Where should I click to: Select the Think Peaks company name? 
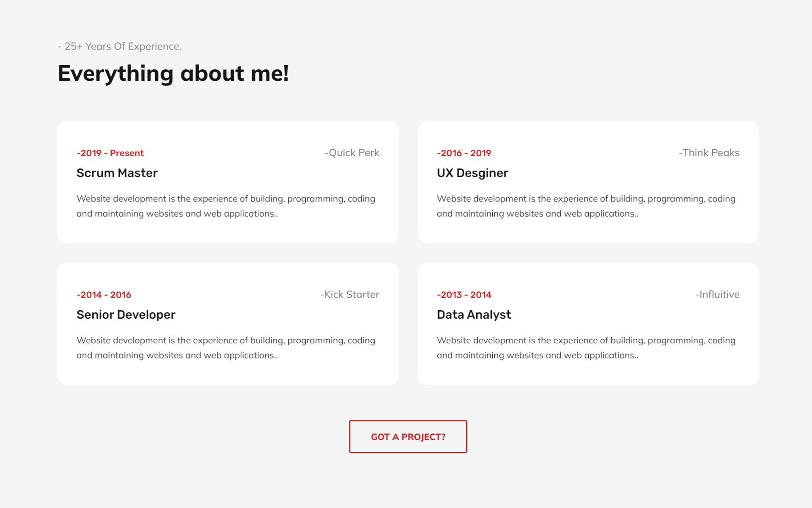(x=709, y=153)
